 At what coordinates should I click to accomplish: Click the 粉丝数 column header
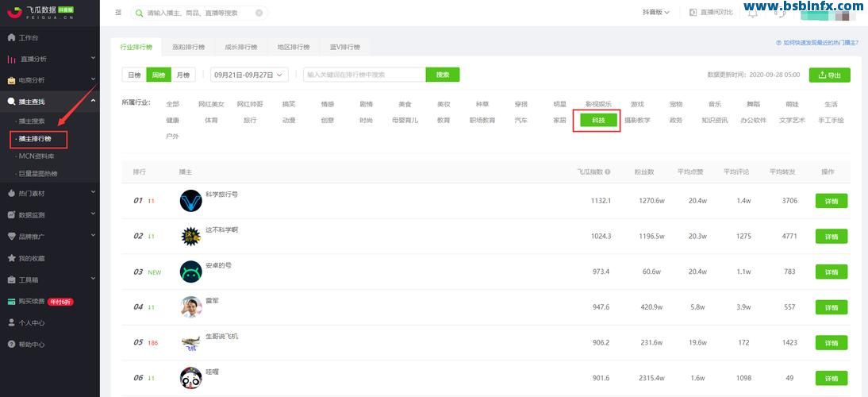coord(643,172)
